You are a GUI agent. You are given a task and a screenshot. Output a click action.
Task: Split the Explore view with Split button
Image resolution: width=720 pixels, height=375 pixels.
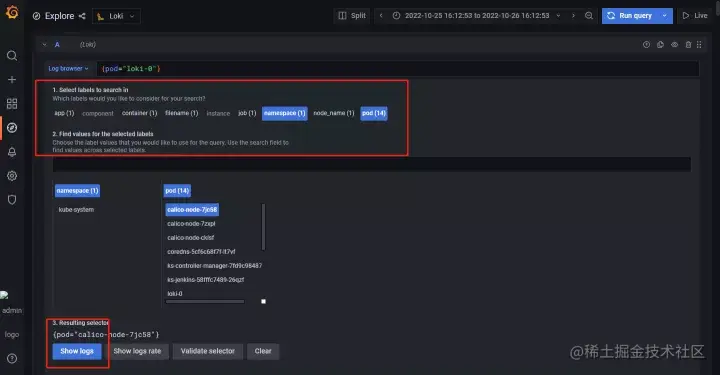tap(352, 16)
